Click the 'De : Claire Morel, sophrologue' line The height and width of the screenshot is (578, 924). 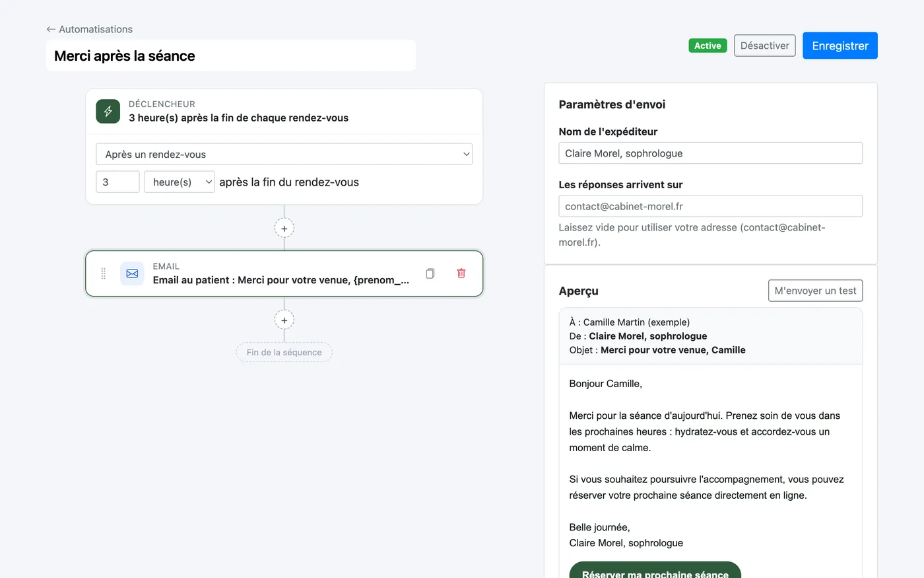tap(638, 336)
